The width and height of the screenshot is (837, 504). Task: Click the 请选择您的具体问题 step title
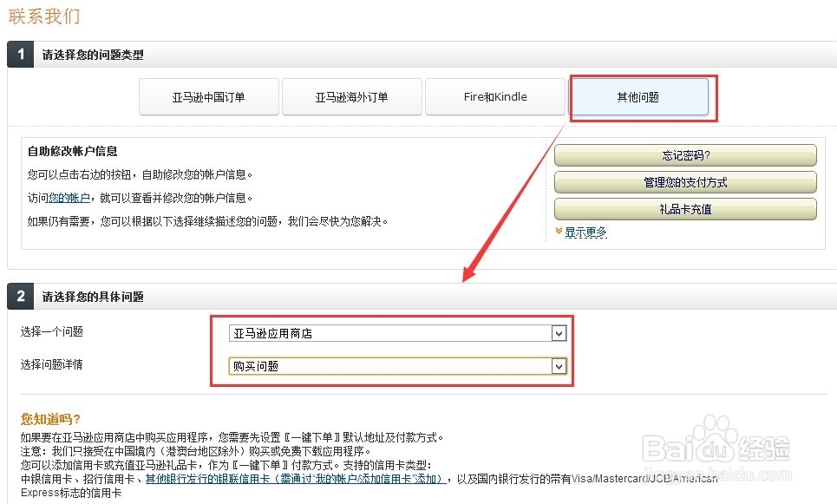point(93,297)
